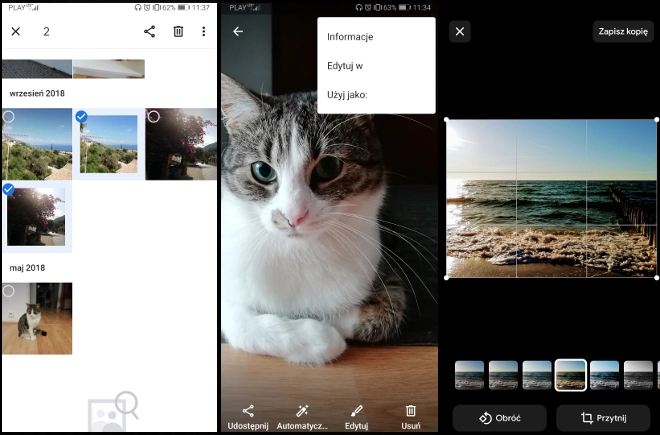Choose Edytuj w from the popup menu
This screenshot has width=660, height=435.
point(344,66)
